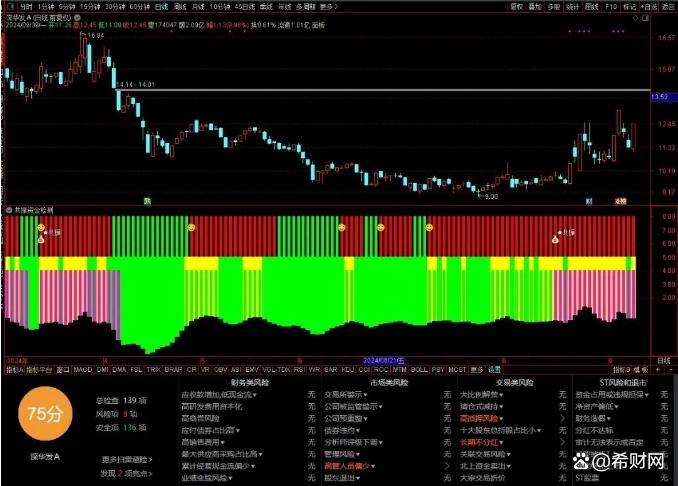Image resolution: width=678 pixels, height=486 pixels.
Task: Click 叠加 overlay button
Action: [x=535, y=7]
